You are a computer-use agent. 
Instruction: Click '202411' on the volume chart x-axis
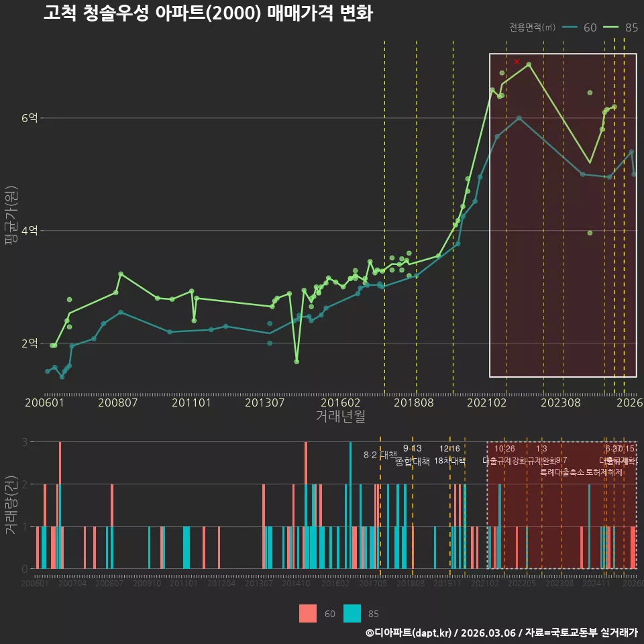(x=596, y=583)
